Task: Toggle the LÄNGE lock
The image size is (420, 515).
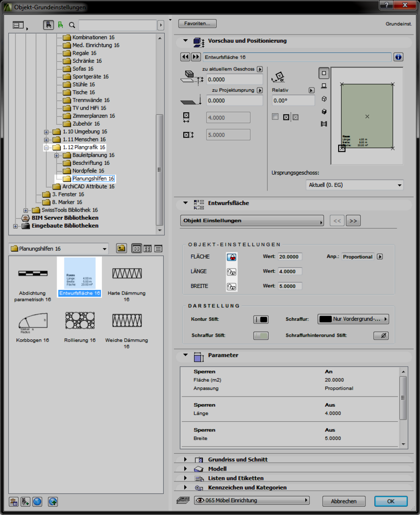Action: 232,271
